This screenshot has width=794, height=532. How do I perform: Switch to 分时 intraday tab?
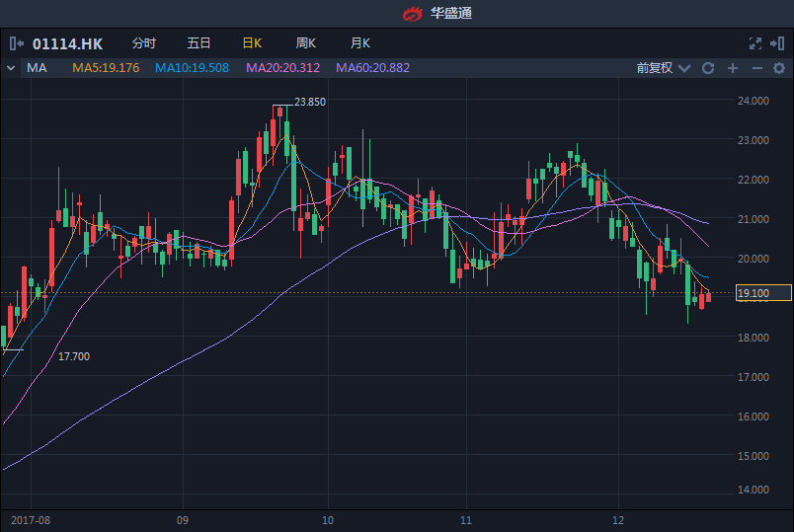[143, 43]
